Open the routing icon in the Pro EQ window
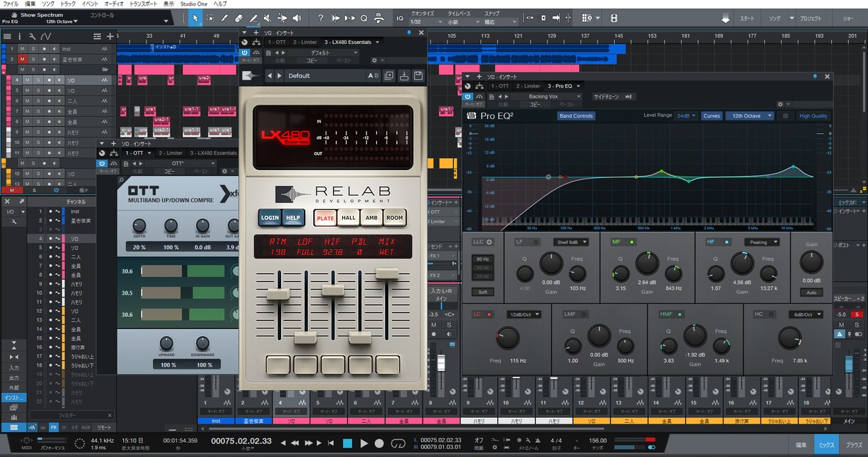 [x=478, y=85]
